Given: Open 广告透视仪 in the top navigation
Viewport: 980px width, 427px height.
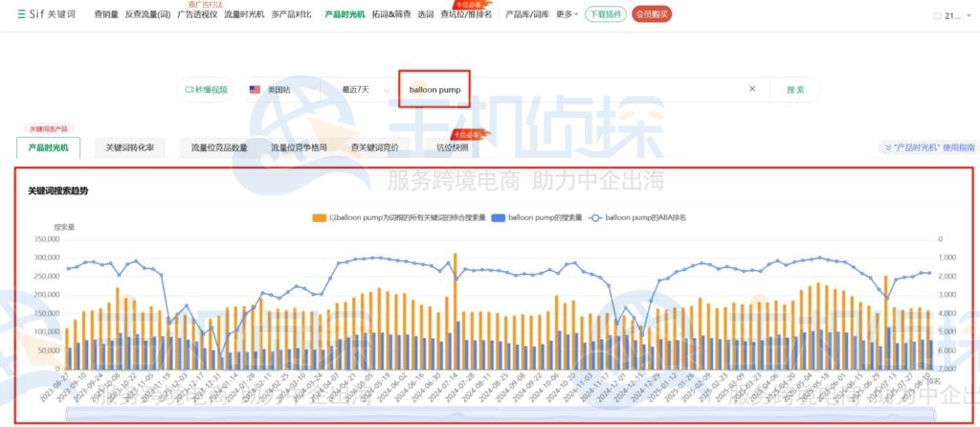Looking at the screenshot, I should [197, 15].
